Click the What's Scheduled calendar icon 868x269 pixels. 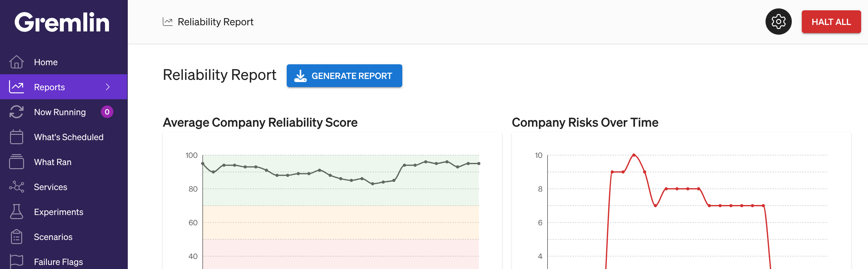[17, 137]
